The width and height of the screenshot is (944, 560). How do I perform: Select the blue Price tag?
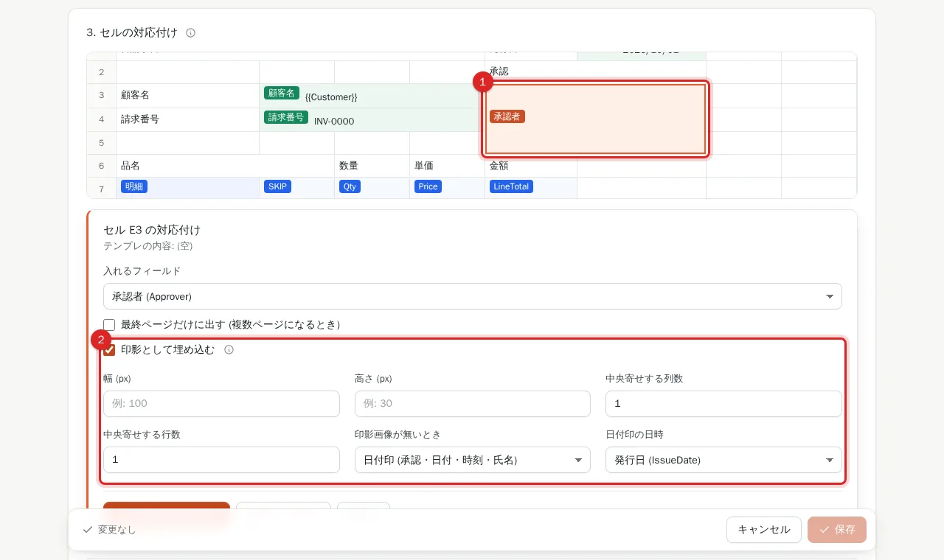click(x=428, y=186)
